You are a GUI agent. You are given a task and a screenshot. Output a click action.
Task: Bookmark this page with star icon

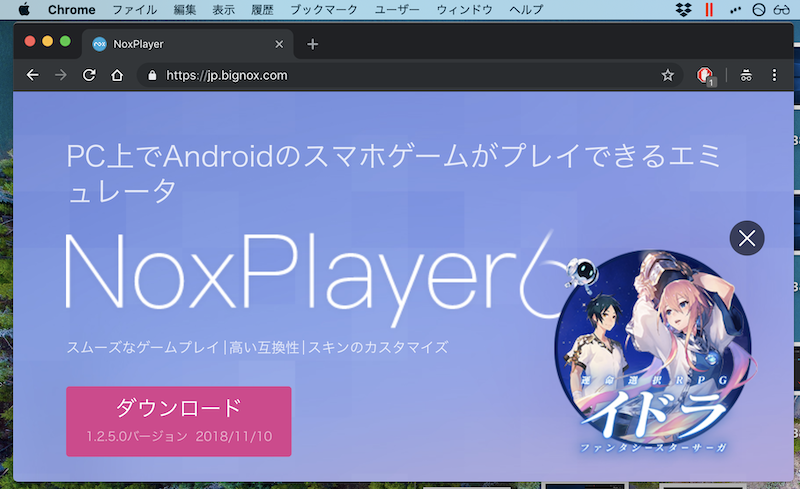point(667,76)
